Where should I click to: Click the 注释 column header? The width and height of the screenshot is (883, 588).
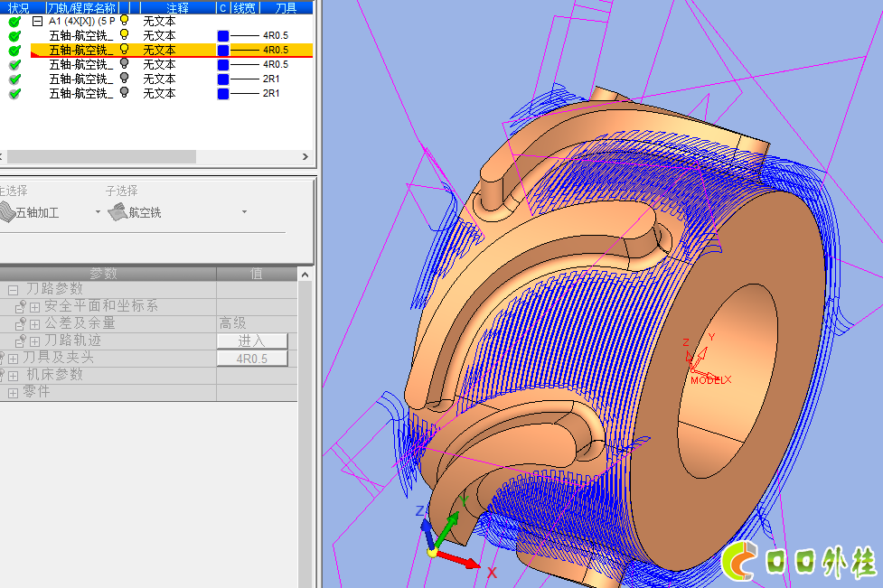coord(177,7)
